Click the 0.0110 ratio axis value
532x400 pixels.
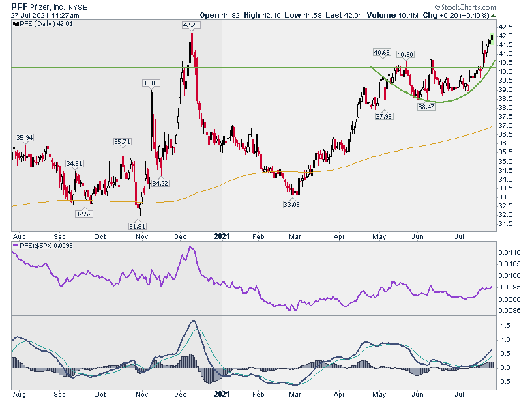[509, 253]
